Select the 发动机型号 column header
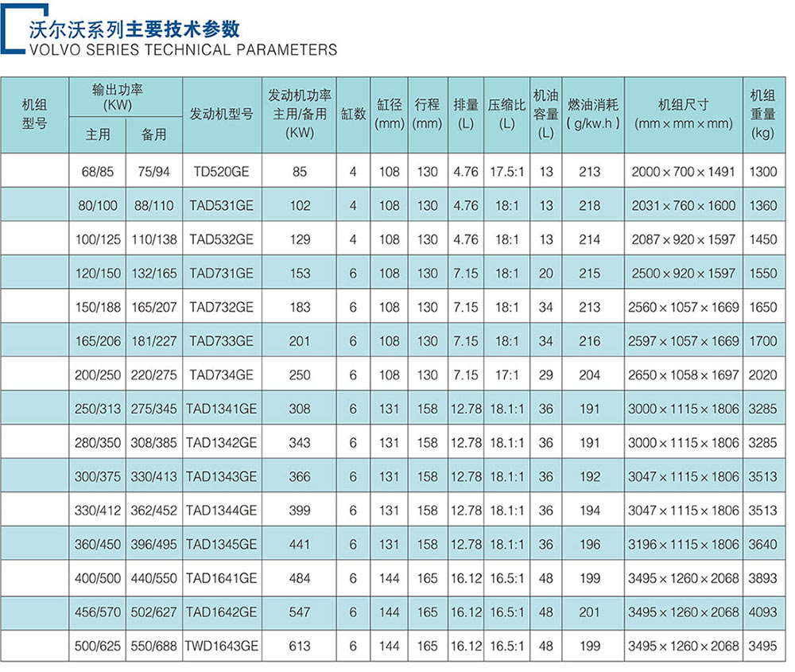Screen dimensions: 795x672 (x=222, y=114)
